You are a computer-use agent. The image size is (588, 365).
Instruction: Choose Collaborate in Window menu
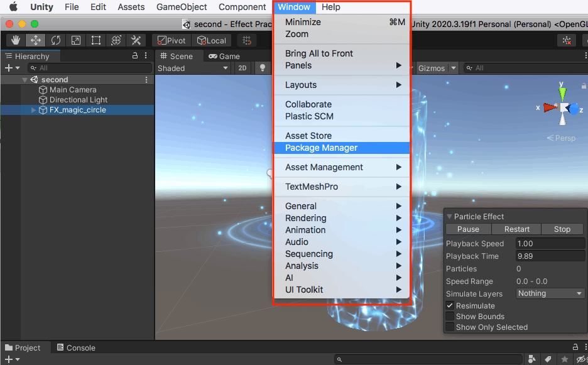point(342,104)
